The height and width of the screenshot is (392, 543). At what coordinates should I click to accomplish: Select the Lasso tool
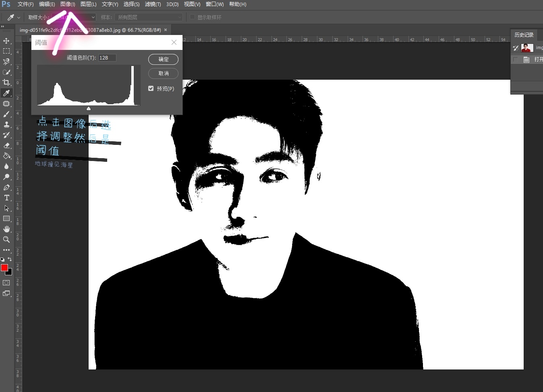click(6, 62)
